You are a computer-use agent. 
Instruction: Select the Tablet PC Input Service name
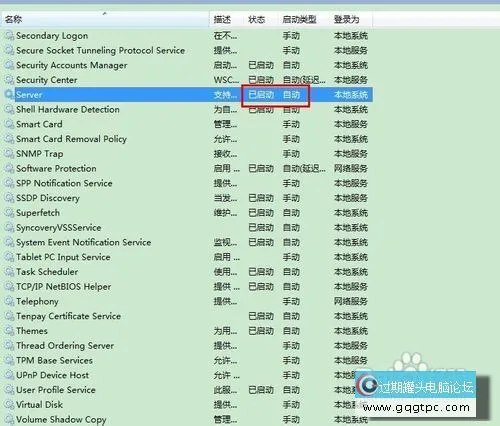[x=63, y=257]
